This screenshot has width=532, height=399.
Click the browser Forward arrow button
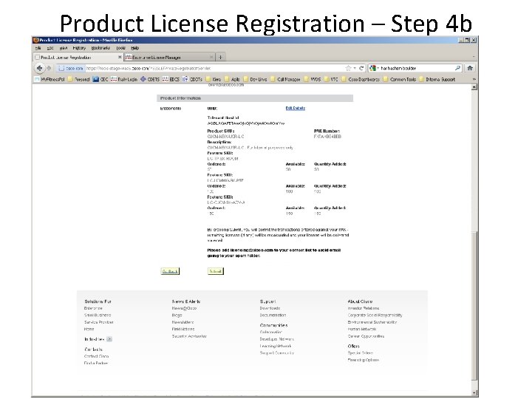(49, 68)
